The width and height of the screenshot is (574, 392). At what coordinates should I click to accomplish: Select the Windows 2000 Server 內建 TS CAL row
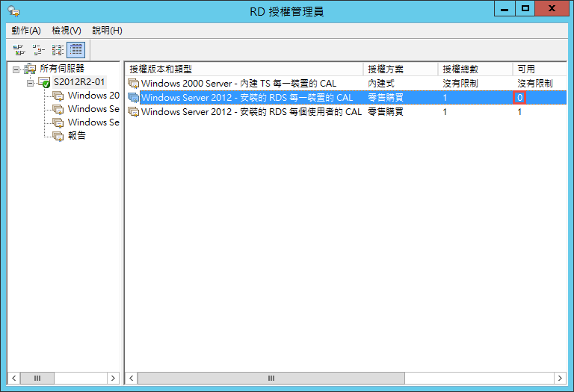pos(346,84)
